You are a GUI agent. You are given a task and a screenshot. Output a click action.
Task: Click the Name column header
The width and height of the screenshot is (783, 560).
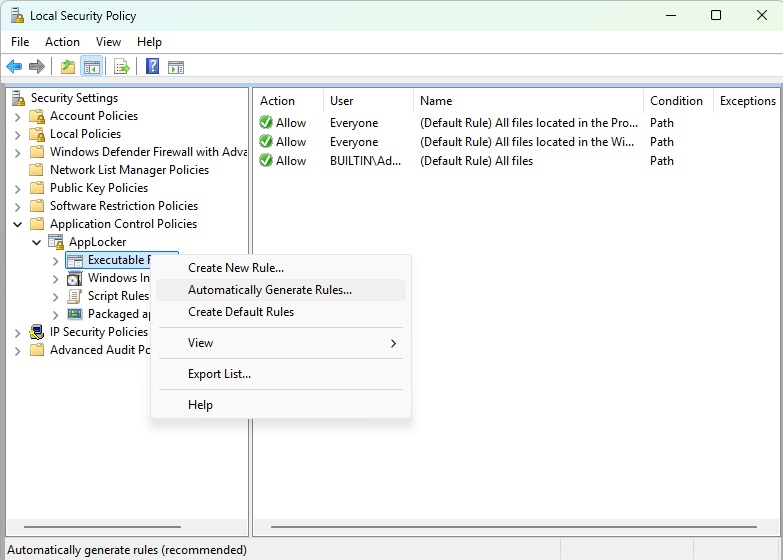pyautogui.click(x=436, y=101)
